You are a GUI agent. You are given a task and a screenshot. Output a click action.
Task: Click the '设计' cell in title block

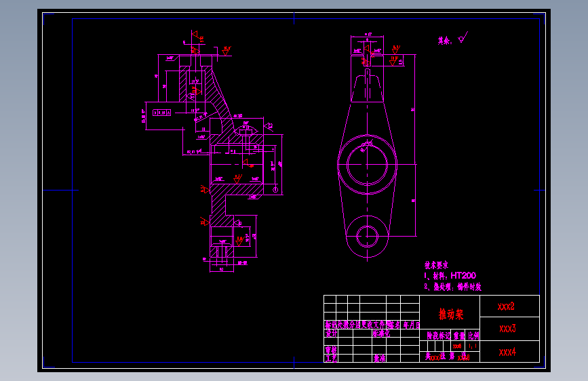coord(331,334)
